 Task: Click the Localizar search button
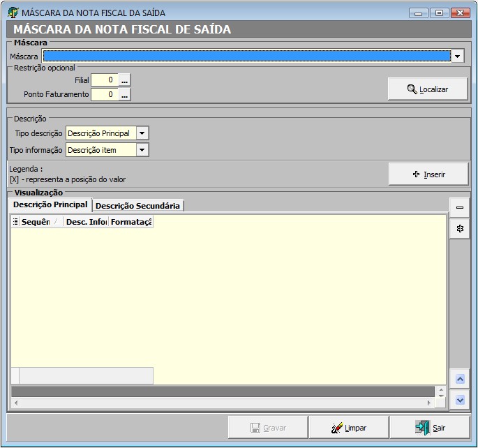428,89
